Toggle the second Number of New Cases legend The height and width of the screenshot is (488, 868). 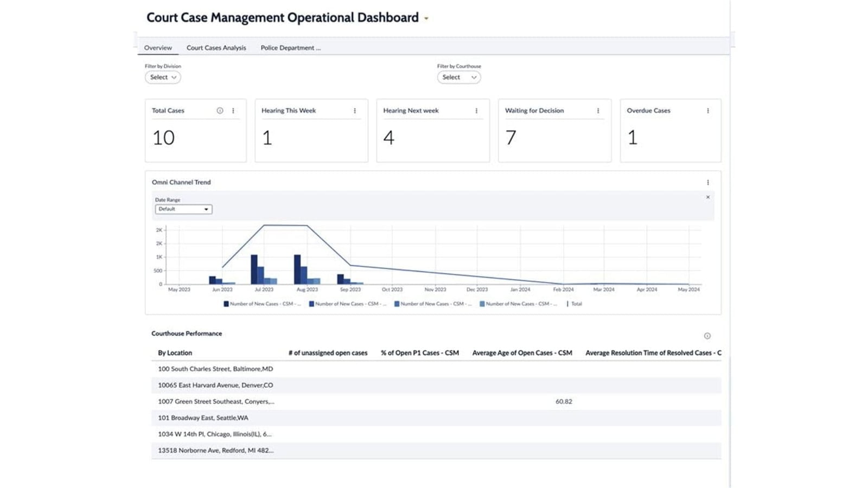click(x=348, y=304)
